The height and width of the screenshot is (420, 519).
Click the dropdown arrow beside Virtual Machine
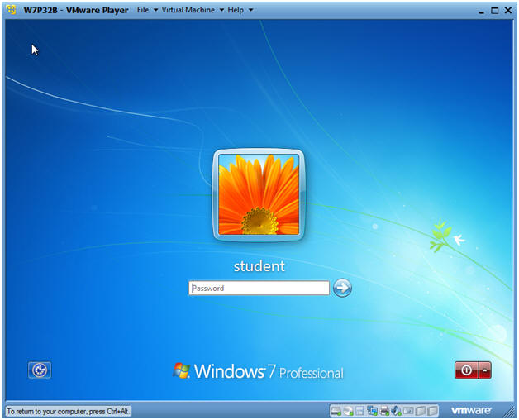click(x=221, y=10)
